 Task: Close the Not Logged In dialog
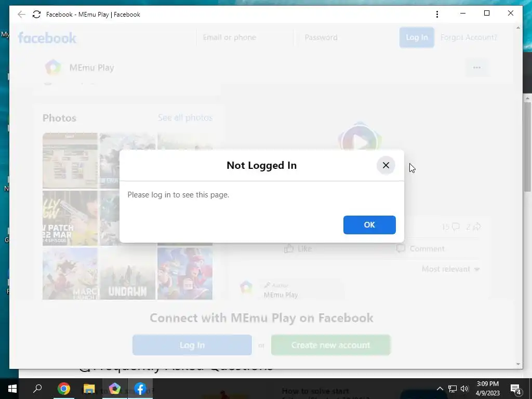tap(386, 165)
